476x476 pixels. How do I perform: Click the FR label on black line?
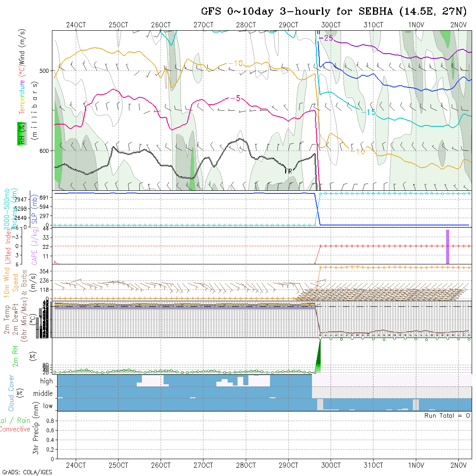tap(288, 171)
